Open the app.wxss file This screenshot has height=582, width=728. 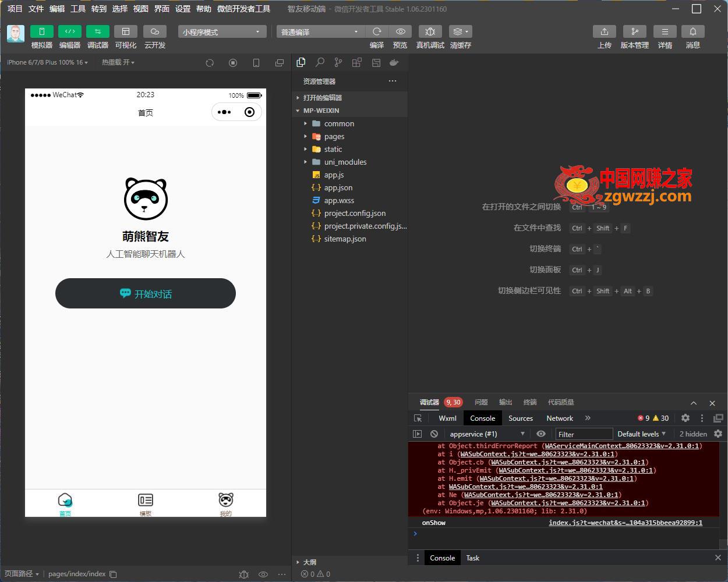[349, 200]
